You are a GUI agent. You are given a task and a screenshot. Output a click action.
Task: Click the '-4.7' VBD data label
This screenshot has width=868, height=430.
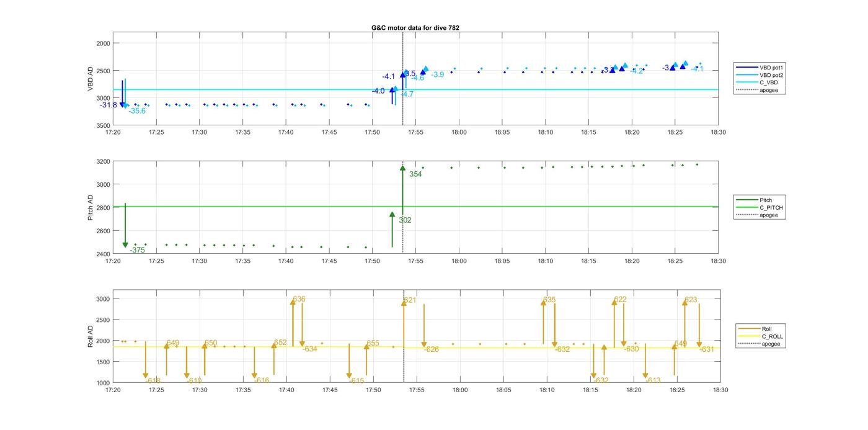click(x=407, y=94)
